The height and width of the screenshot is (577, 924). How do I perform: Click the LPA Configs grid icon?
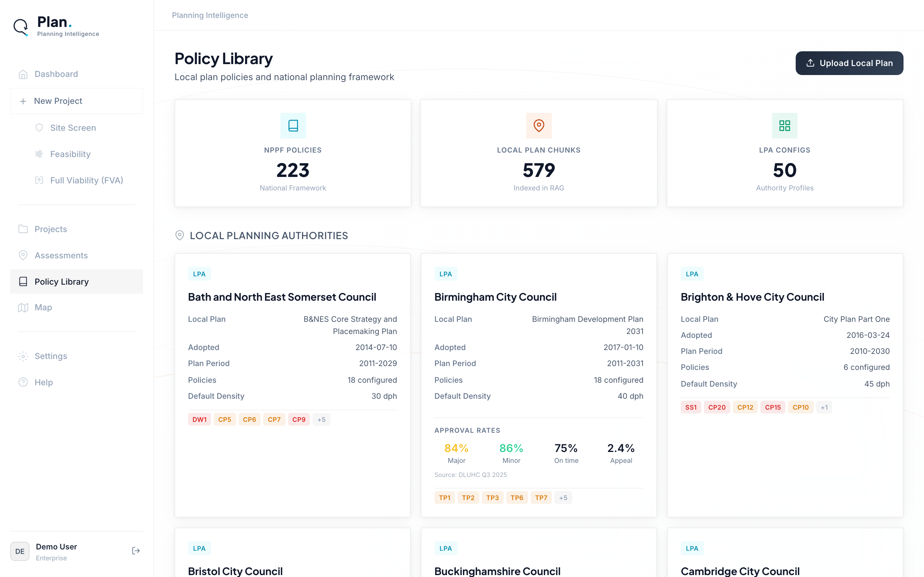[785, 125]
